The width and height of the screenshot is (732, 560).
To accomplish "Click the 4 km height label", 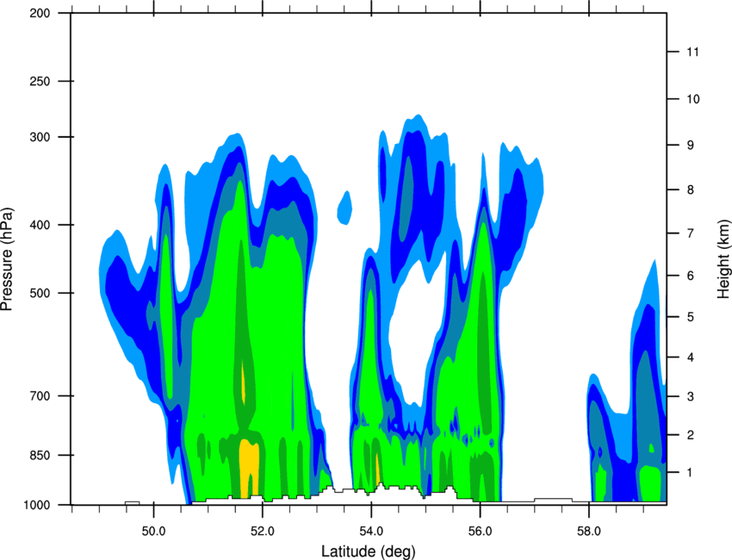I will pos(690,358).
